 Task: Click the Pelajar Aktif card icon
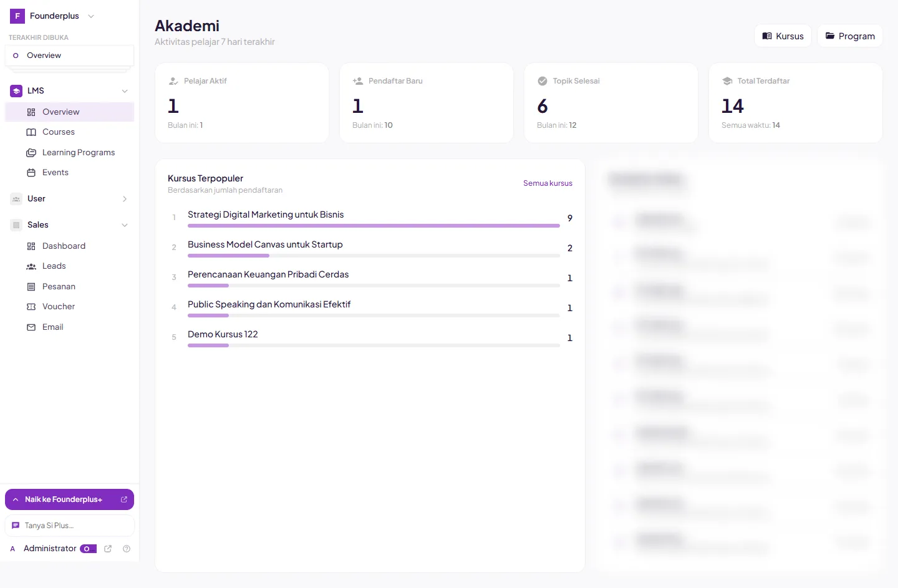173,81
